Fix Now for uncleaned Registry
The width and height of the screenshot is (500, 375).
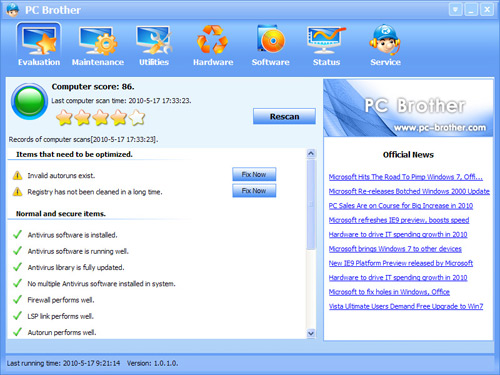(254, 191)
